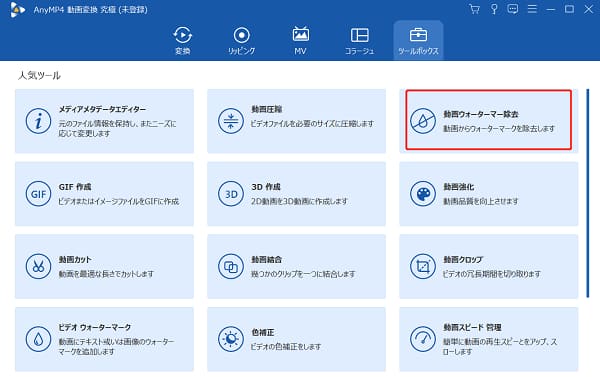This screenshot has height=377, width=600.
Task: Click the 動画クロップ crop icon
Action: click(x=423, y=266)
